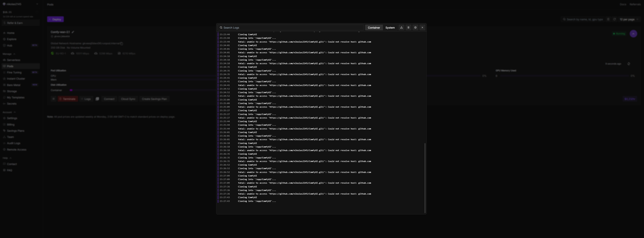Switch to System logs tab
This screenshot has width=644, height=238.
[x=390, y=27]
